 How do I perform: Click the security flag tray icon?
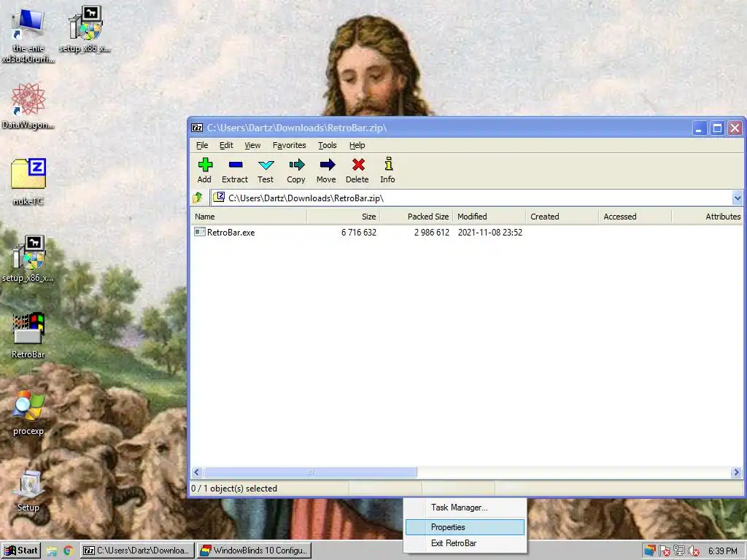coord(665,551)
